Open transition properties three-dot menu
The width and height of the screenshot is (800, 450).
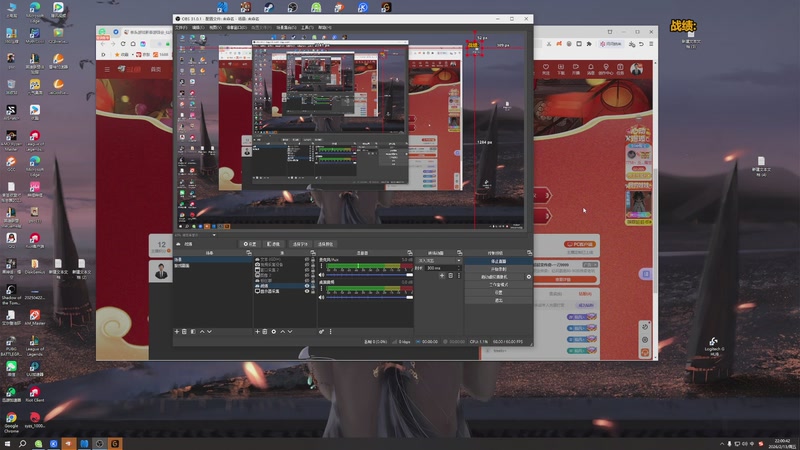459,276
